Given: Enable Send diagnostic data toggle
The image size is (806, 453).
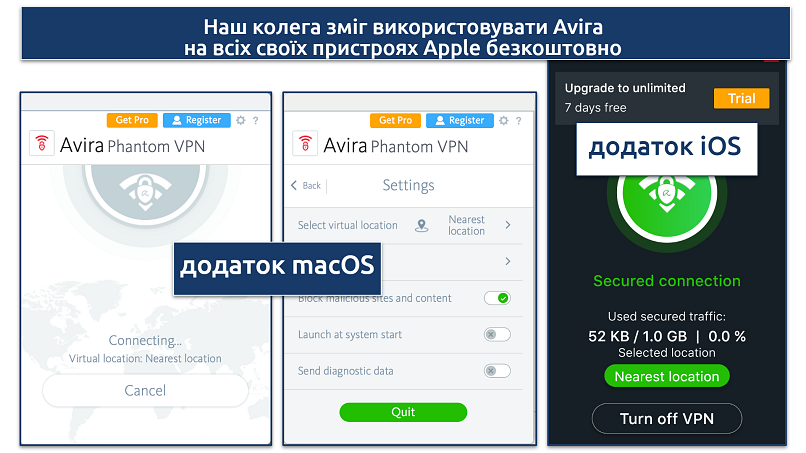Looking at the screenshot, I should coord(497,371).
